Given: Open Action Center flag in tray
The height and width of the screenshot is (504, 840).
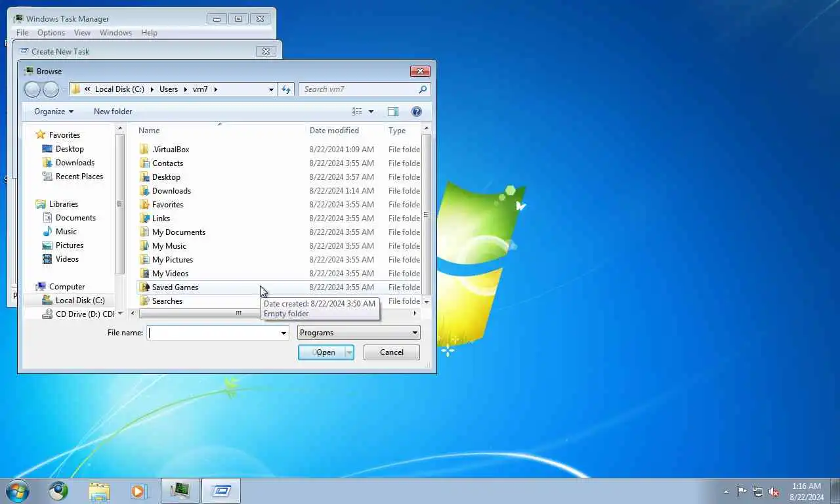Looking at the screenshot, I should pyautogui.click(x=742, y=491).
